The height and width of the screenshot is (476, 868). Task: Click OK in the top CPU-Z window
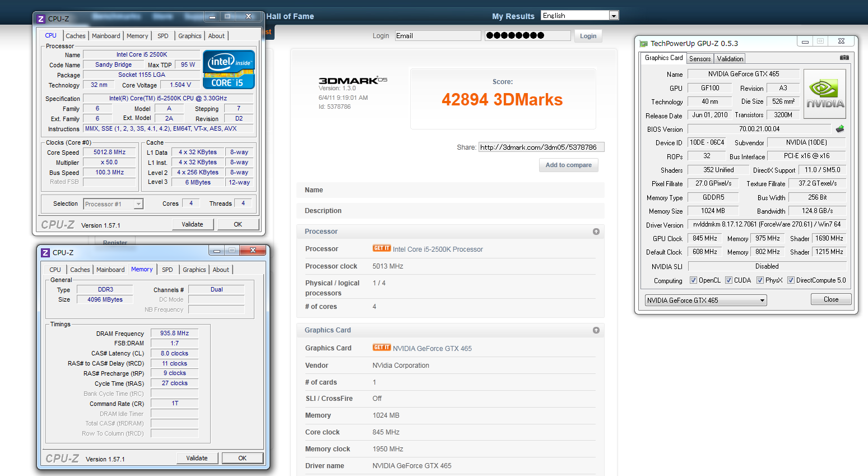[238, 224]
